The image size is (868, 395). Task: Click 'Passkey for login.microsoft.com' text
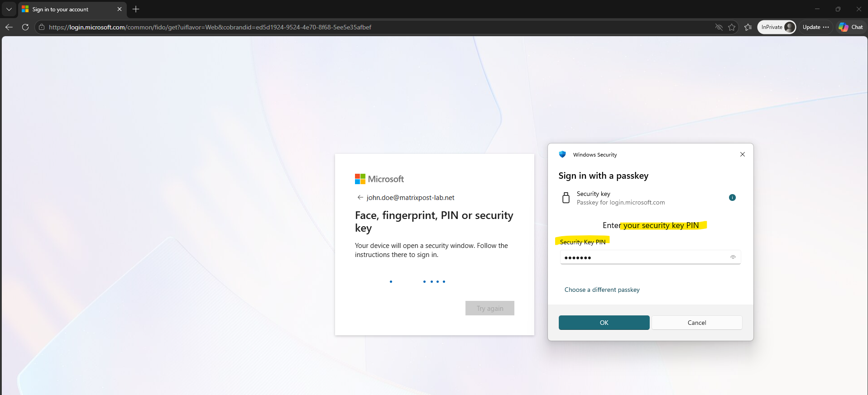pos(621,202)
